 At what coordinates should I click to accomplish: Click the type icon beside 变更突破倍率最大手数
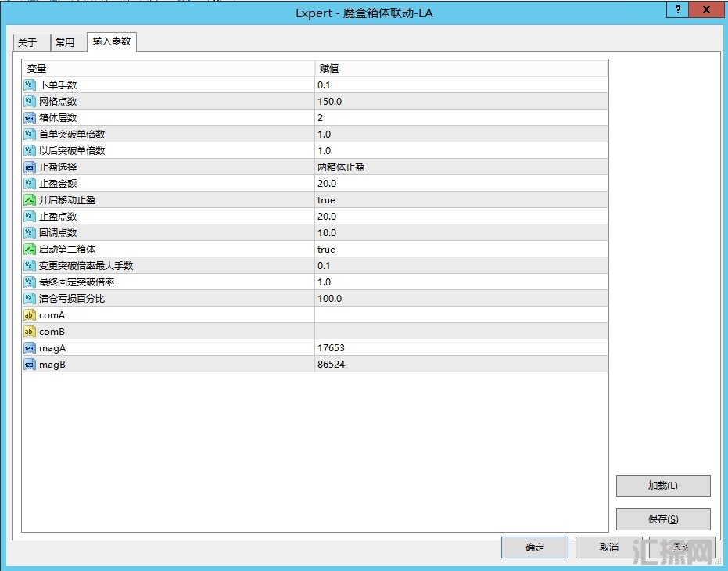pos(29,266)
